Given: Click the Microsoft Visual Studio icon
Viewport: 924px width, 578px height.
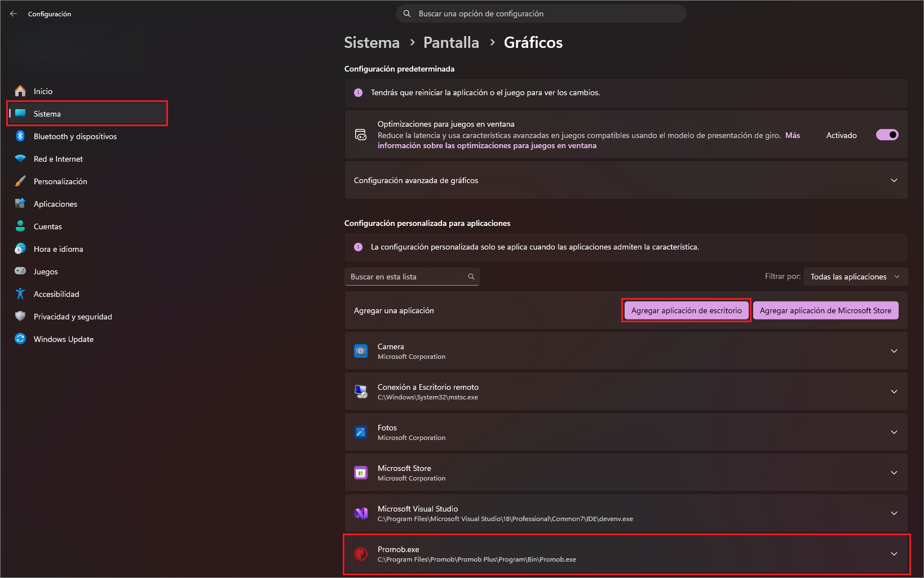Looking at the screenshot, I should pyautogui.click(x=361, y=513).
